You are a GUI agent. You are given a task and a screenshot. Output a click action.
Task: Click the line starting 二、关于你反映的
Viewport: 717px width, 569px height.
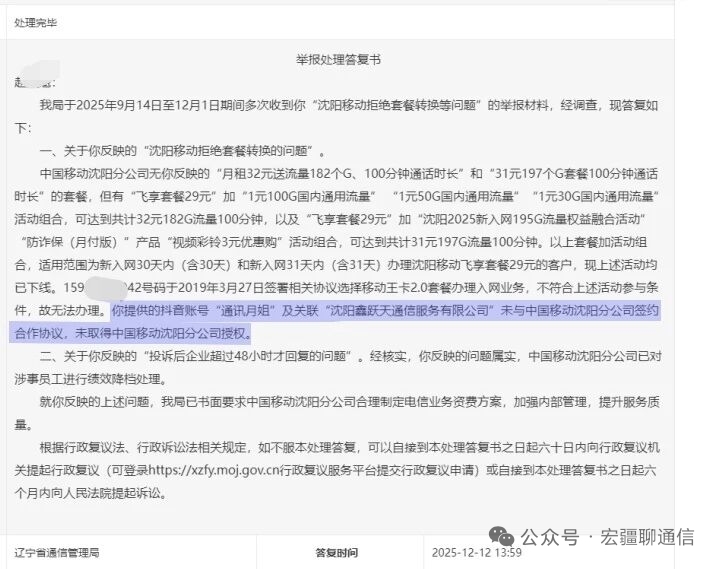click(350, 356)
